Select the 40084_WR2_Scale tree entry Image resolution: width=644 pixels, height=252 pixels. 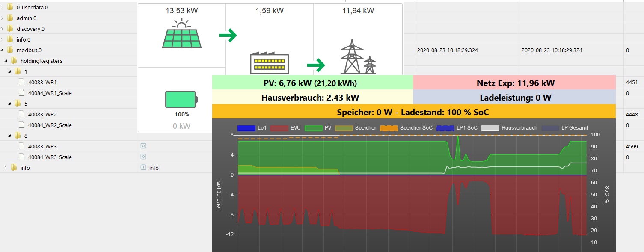(50, 125)
